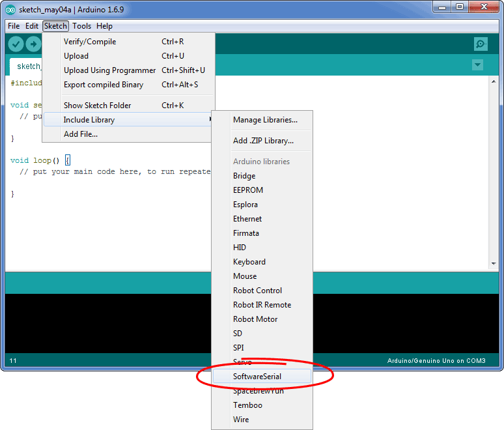
Task: Click the Verify checkmark toolbar icon
Action: tap(16, 44)
